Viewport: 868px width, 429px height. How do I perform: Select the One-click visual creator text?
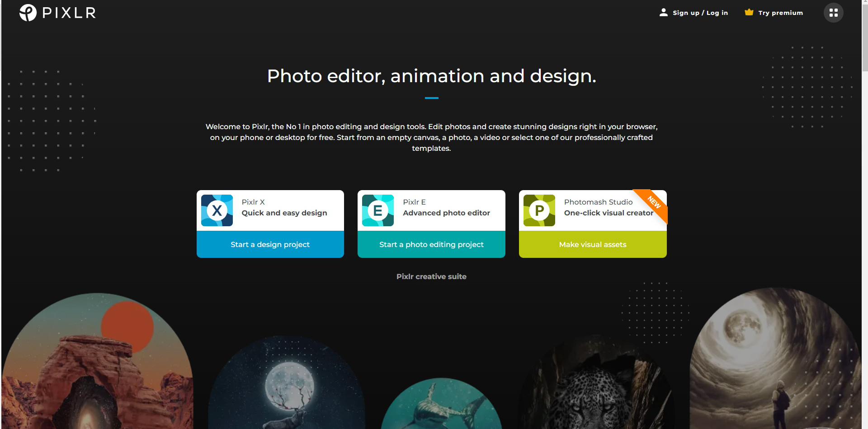point(609,213)
